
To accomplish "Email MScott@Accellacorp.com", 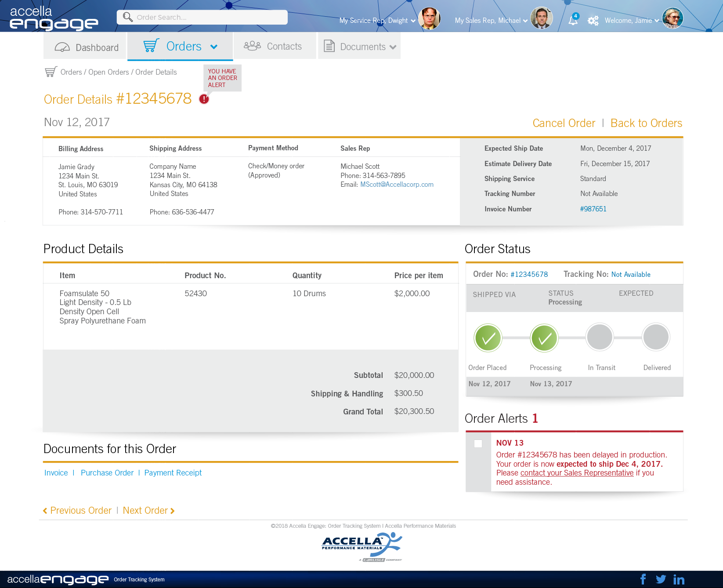I will pyautogui.click(x=397, y=185).
